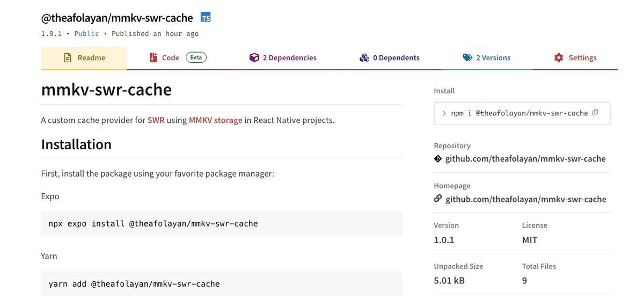Open the Homepage github.com link

click(526, 199)
